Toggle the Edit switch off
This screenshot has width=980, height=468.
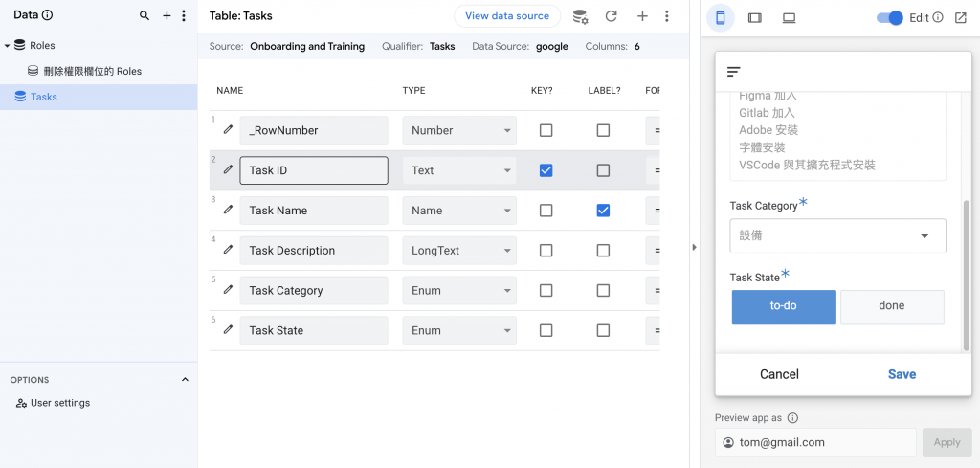click(x=890, y=17)
